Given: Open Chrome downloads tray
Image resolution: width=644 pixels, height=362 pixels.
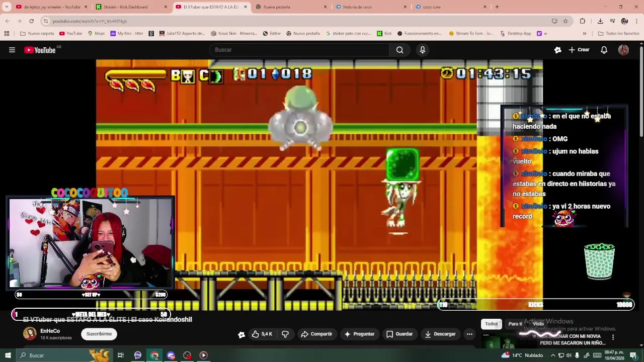Looking at the screenshot, I should [600, 21].
